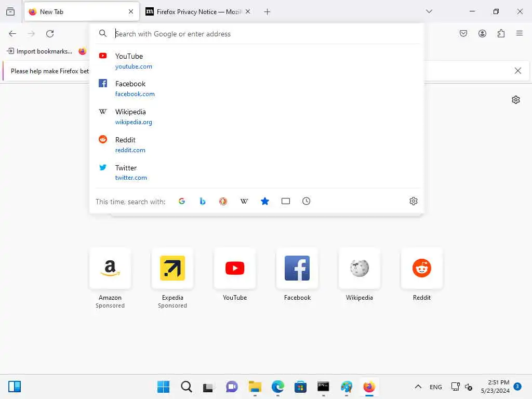Viewport: 532px width, 399px height.
Task: Search with Google from address bar shortcuts
Action: tap(181, 201)
